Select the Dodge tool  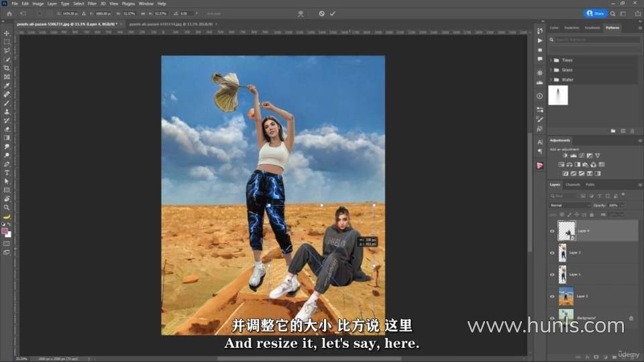pyautogui.click(x=7, y=156)
